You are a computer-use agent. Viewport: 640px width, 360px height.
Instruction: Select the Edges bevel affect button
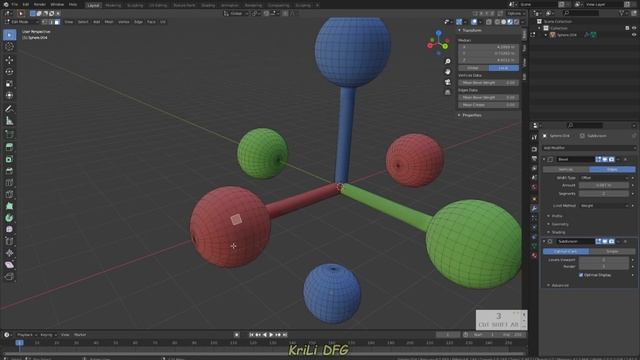pyautogui.click(x=612, y=169)
